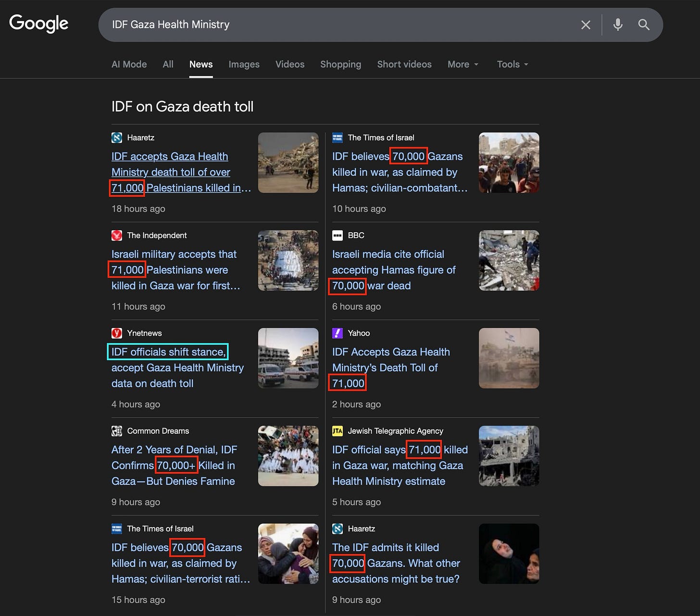Open the Shopping tab
The image size is (700, 616).
(341, 64)
